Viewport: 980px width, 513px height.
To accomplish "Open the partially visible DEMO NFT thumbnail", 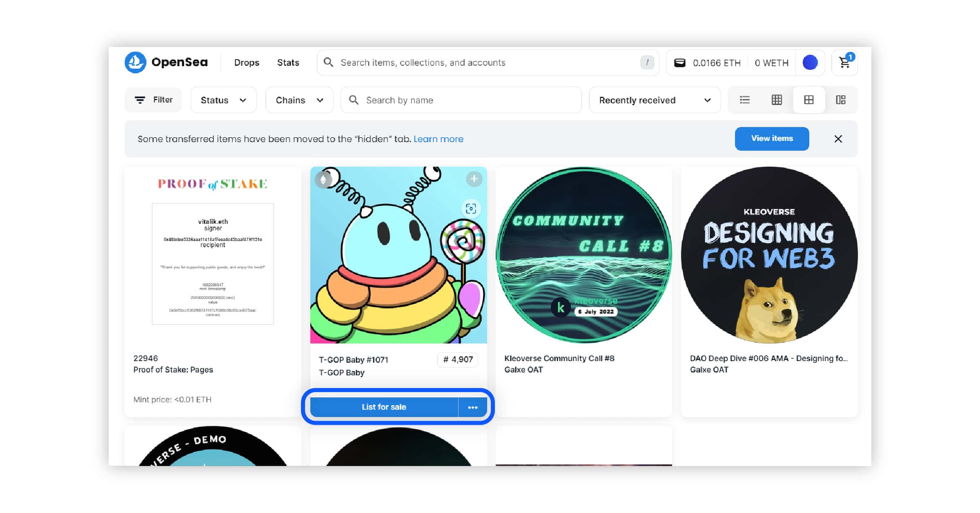I will click(213, 446).
